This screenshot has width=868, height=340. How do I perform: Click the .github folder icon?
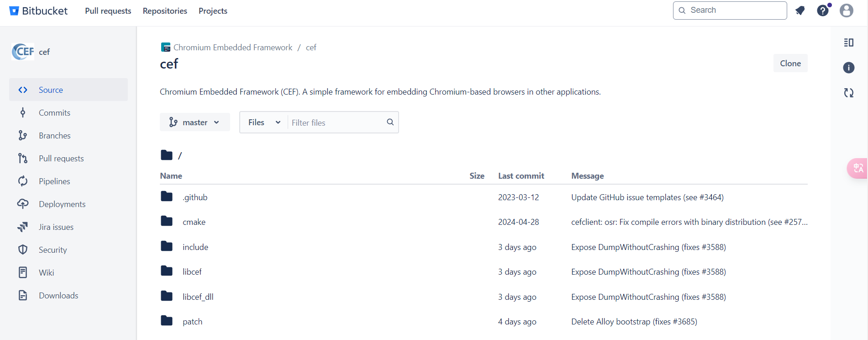167,197
